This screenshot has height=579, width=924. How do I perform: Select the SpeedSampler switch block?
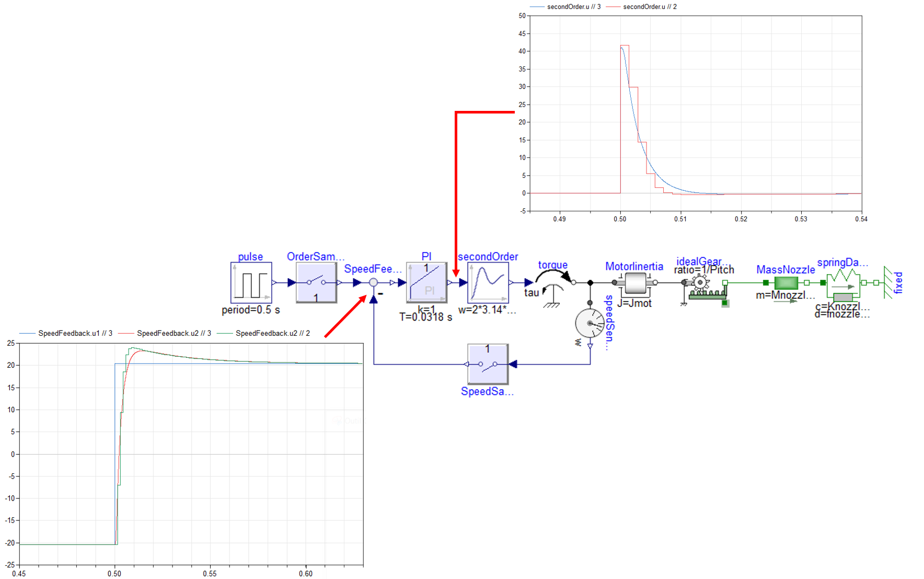point(488,364)
